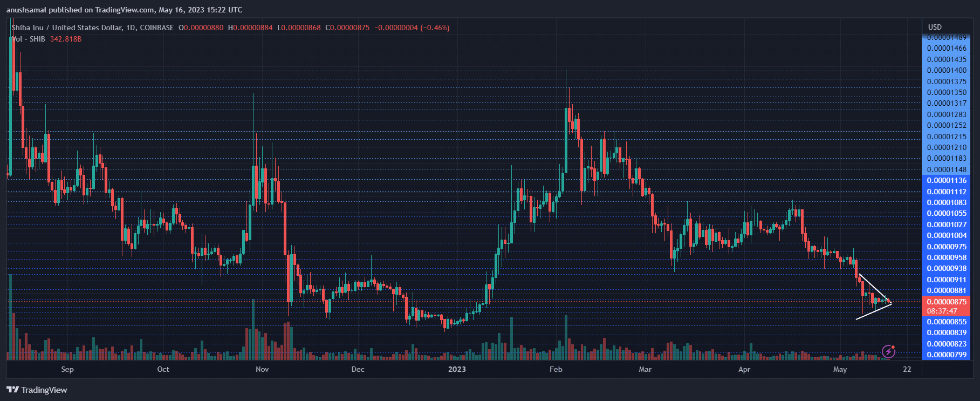Click the 0.00000855 price level label
This screenshot has width=980, height=401.
[947, 322]
